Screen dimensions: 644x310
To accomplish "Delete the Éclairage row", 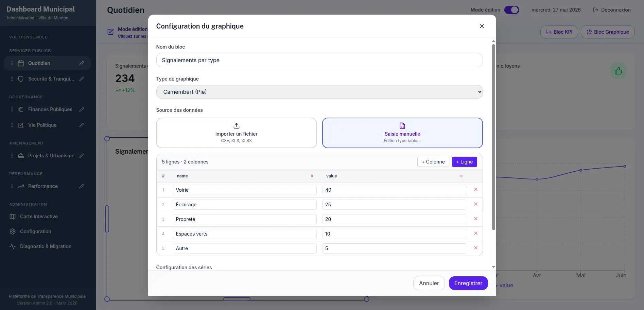I will (476, 204).
